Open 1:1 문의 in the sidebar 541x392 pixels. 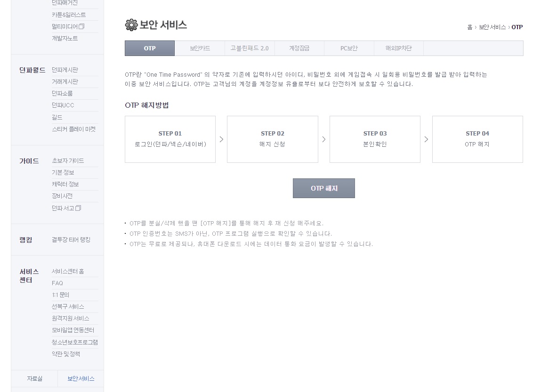(60, 295)
